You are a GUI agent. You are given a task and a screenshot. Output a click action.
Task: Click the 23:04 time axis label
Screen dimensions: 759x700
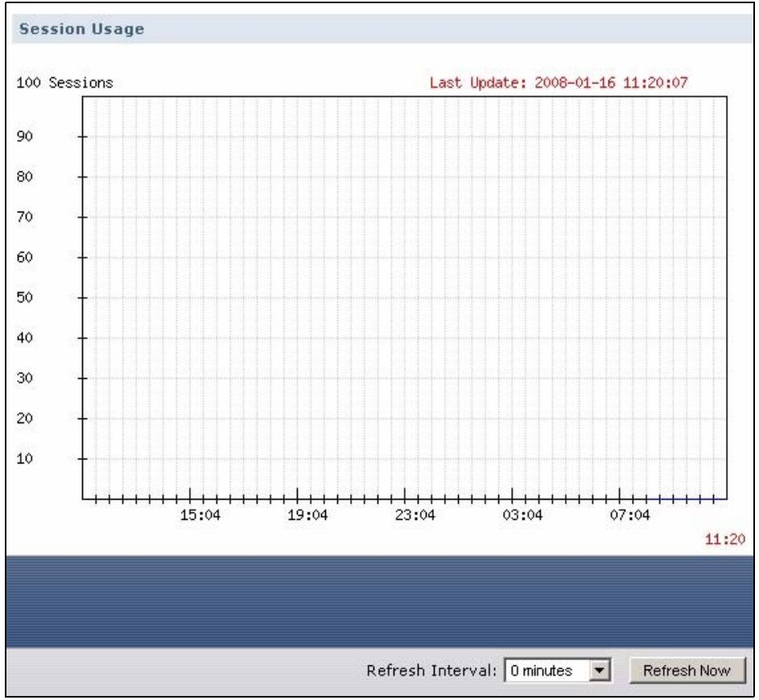pos(415,515)
